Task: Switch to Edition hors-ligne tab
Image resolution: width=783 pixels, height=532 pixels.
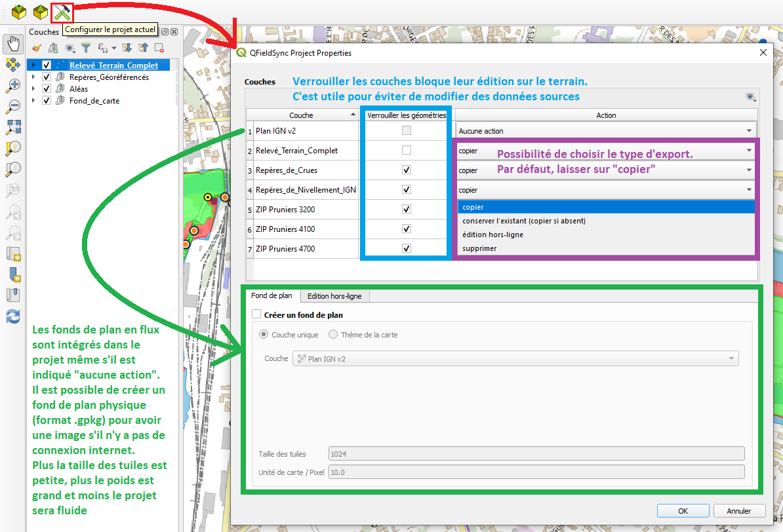Action: coord(334,296)
